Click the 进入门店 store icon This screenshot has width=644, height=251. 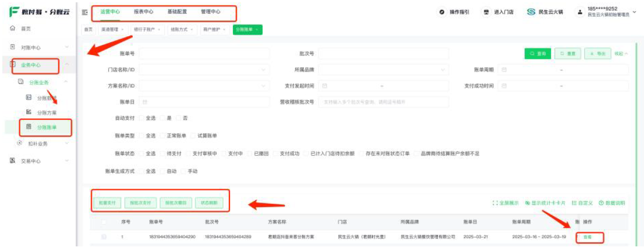pos(486,13)
